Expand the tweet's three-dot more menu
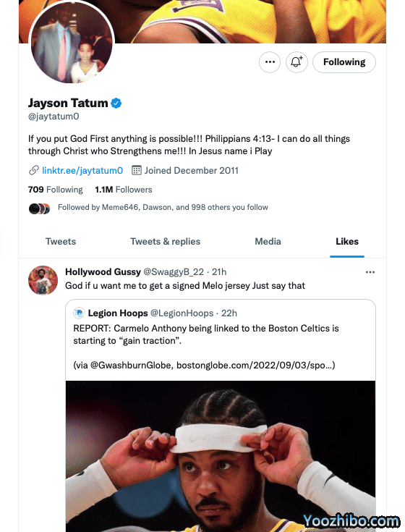Screen dimensions: 405x532 click(370, 272)
